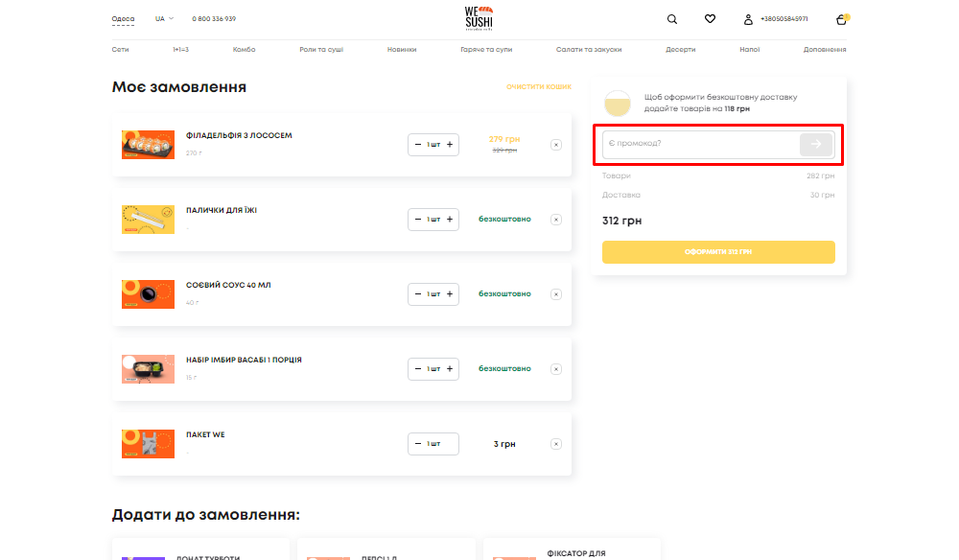This screenshot has height=560, width=959.
Task: Increase Філадельфія з лососем quantity with plus
Action: tap(450, 145)
